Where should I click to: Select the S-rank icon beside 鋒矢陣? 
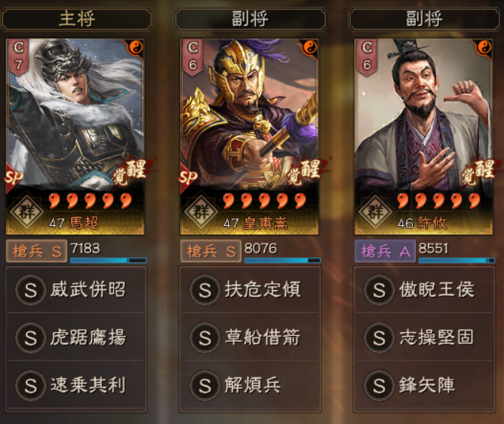pos(379,385)
